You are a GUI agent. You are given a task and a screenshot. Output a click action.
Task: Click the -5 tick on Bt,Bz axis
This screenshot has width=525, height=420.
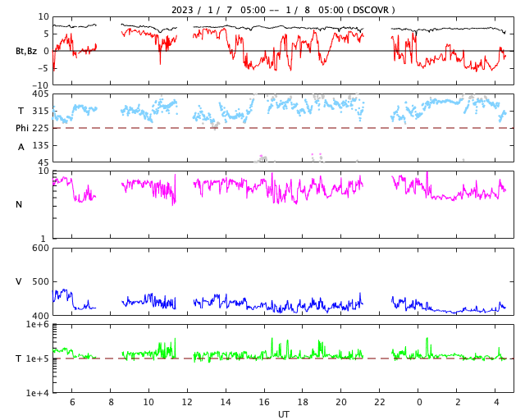[44, 68]
